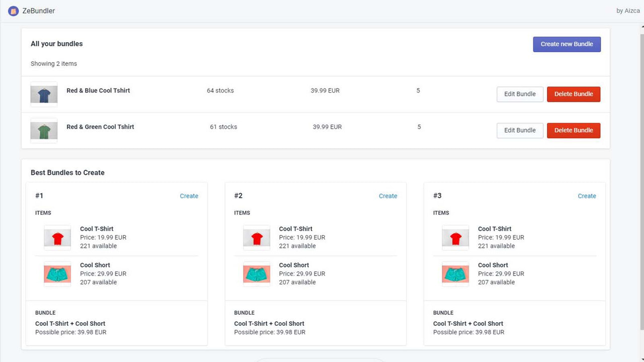Edit the Red & Blue Cool Tshirt bundle
Screen dimensions: 644x362
tap(520, 94)
